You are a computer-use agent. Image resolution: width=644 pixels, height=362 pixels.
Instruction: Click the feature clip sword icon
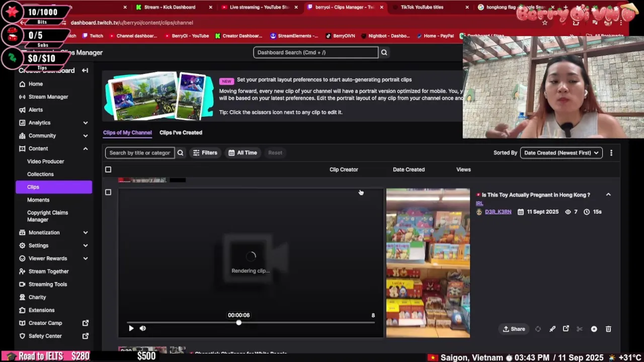coord(552,329)
